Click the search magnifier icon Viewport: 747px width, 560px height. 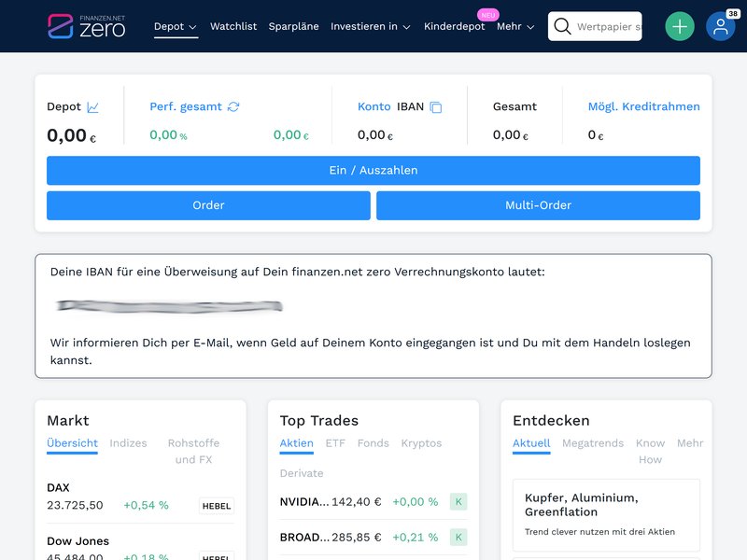pyautogui.click(x=562, y=27)
